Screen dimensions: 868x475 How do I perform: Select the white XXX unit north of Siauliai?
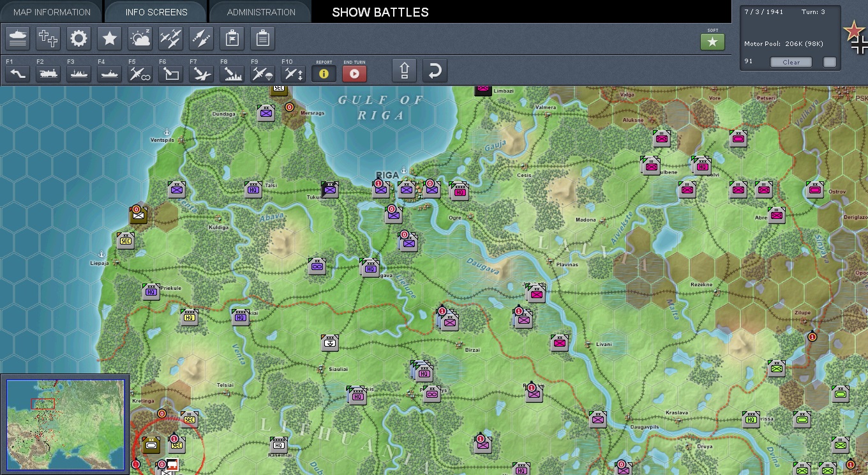pos(330,342)
